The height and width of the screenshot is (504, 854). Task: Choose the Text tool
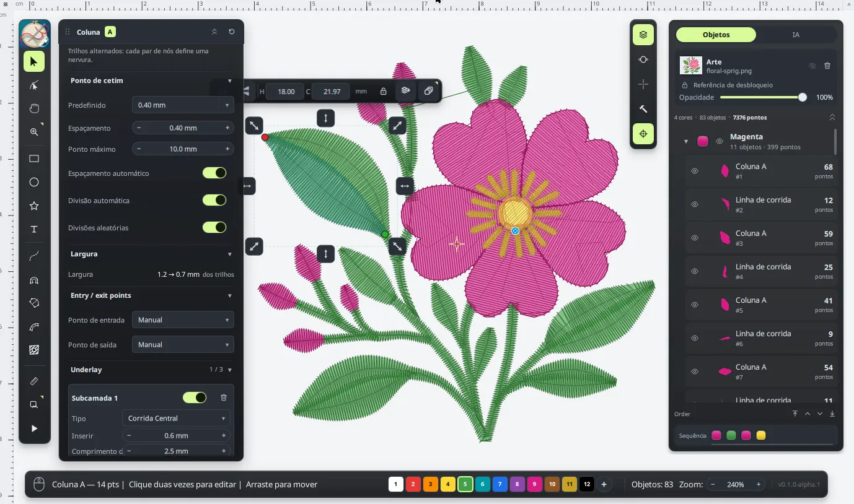click(x=34, y=229)
